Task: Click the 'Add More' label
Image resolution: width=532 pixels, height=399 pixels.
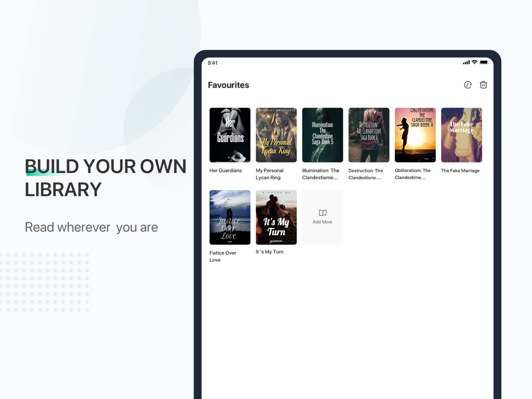Action: [323, 222]
